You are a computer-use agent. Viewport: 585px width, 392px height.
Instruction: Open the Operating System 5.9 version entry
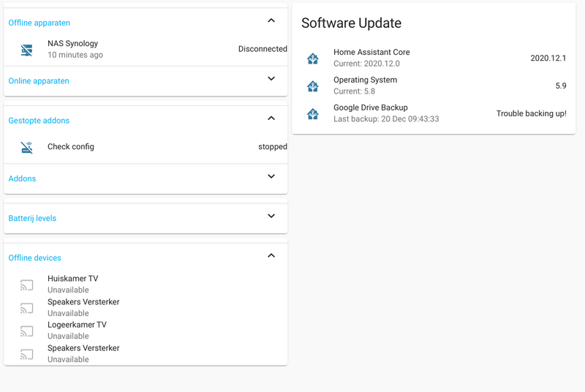[560, 86]
